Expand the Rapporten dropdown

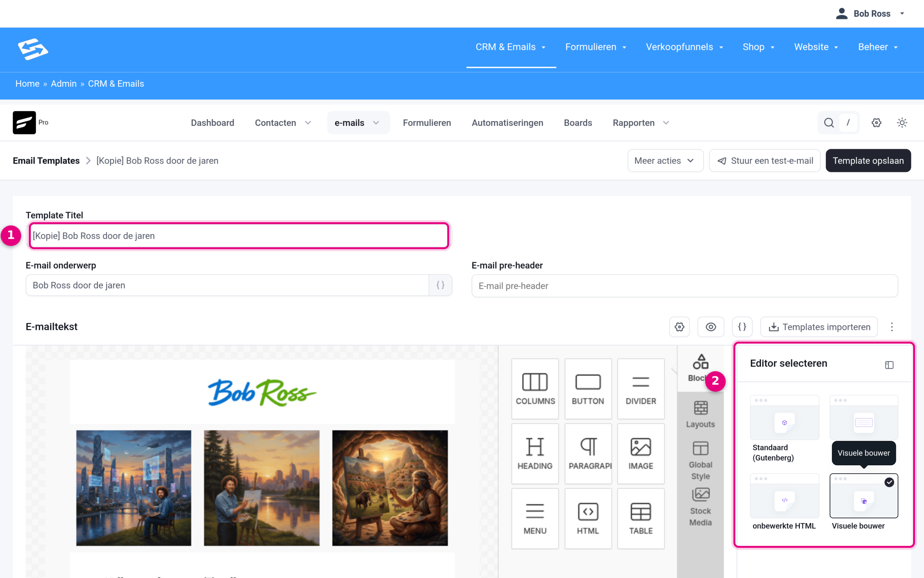click(641, 123)
